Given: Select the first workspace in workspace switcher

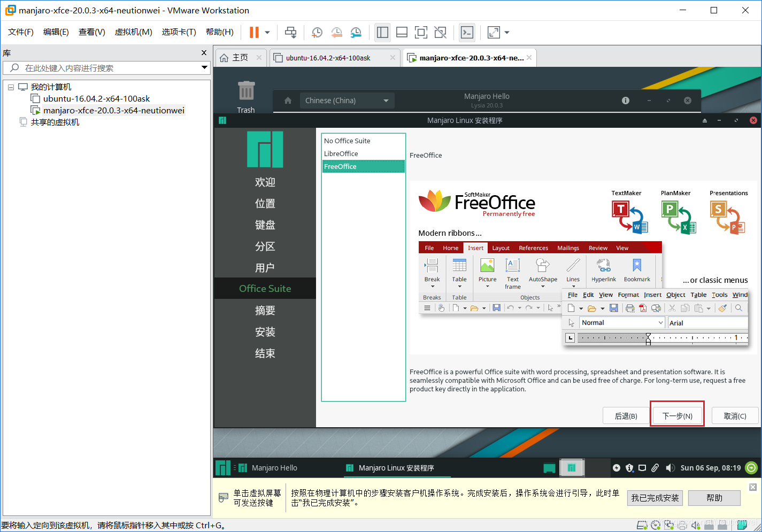Looking at the screenshot, I should (571, 468).
